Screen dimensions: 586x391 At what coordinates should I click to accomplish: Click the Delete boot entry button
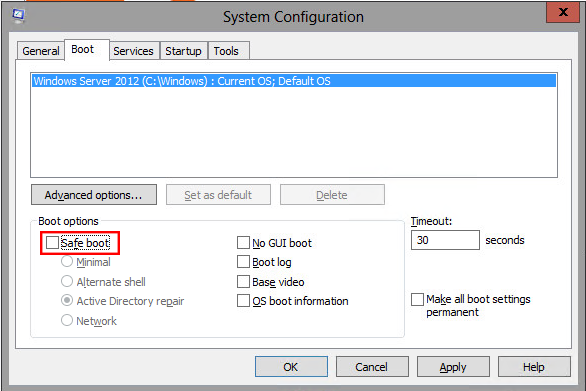[332, 195]
